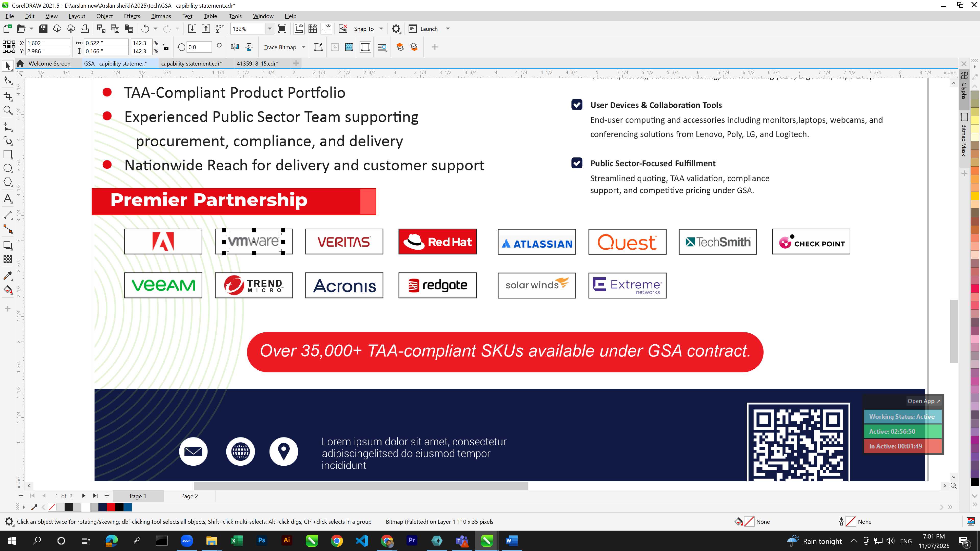980x551 pixels.
Task: Click the horizontal scrollbar thumb
Action: click(361, 486)
